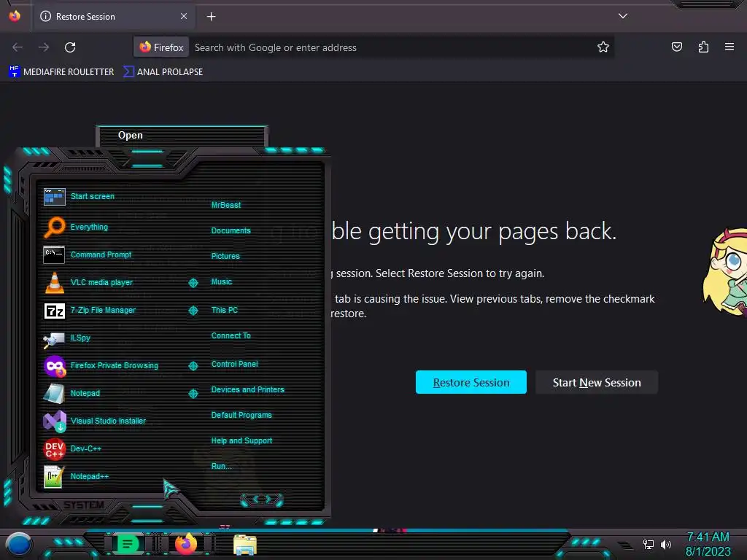Save page to Pocket icon
Image resolution: width=747 pixels, height=560 pixels.
tap(676, 47)
